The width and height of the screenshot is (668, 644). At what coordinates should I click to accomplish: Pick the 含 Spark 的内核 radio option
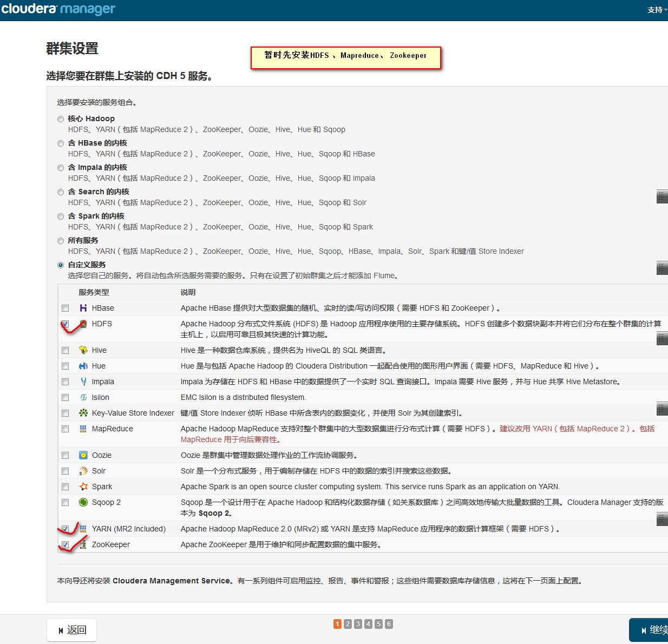pos(61,216)
